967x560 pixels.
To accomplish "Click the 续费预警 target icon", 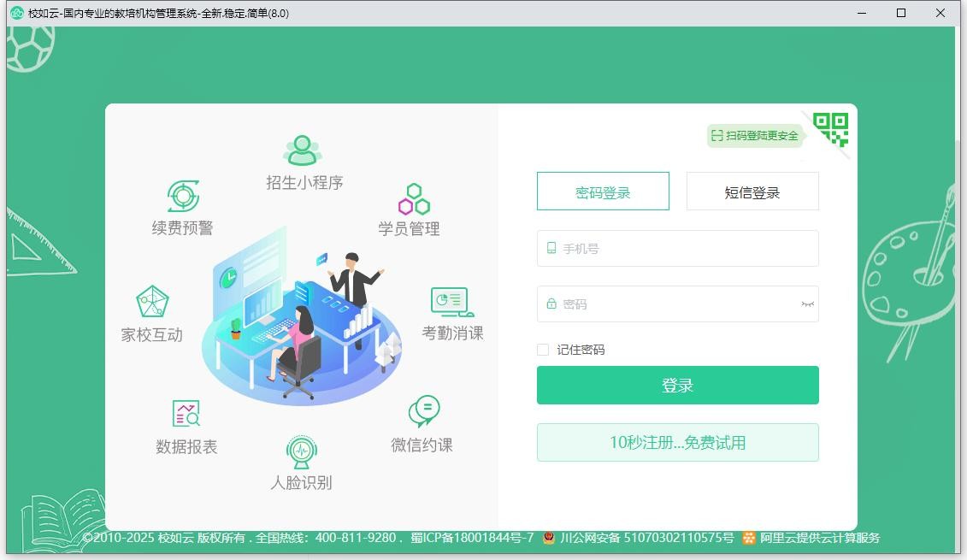I will coord(183,196).
